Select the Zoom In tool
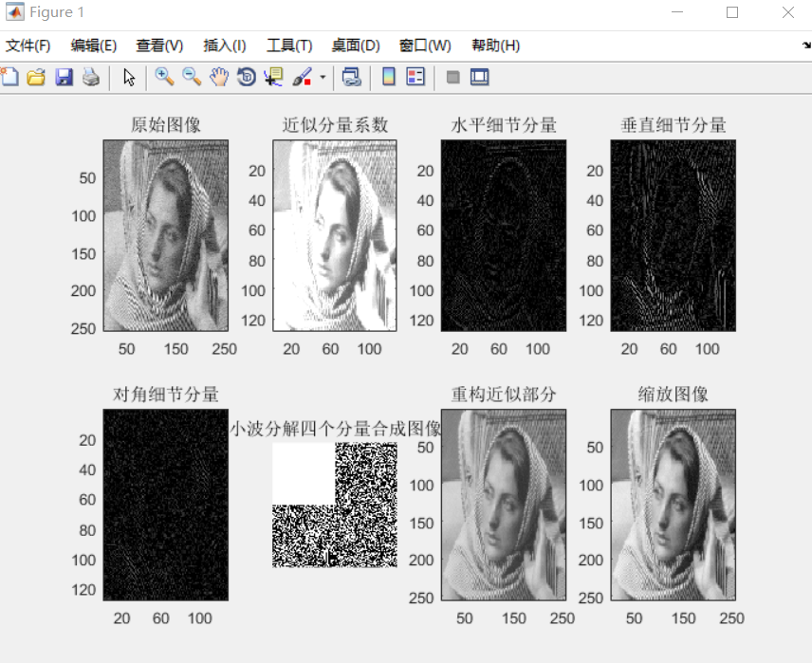This screenshot has width=812, height=663. [163, 78]
